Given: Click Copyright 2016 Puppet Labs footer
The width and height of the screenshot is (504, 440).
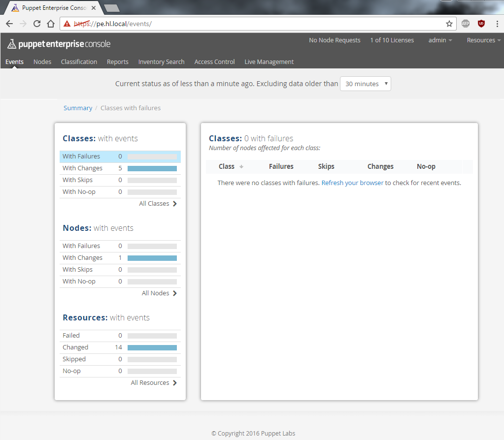Looking at the screenshot, I should click(253, 433).
